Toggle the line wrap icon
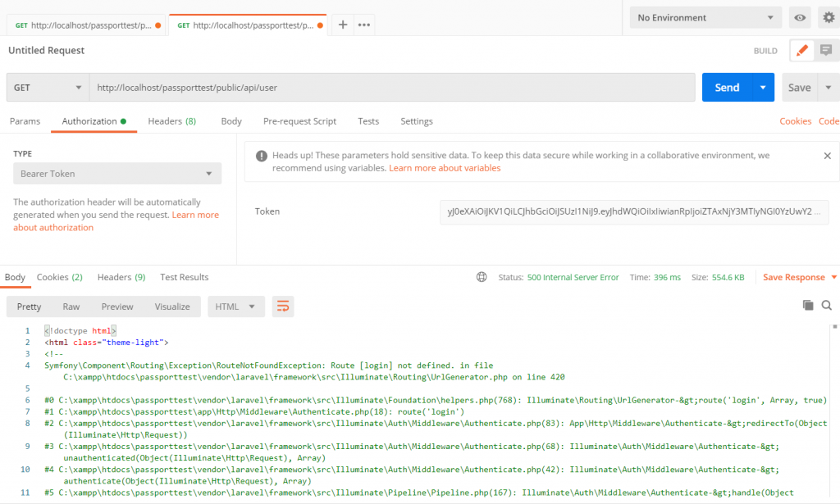The image size is (840, 504). point(283,306)
